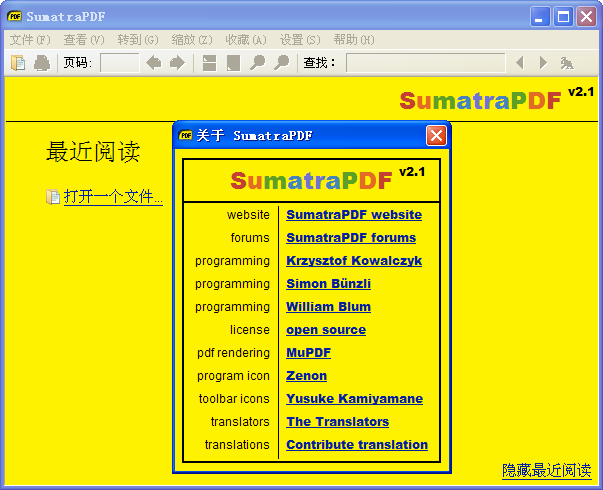
Task: Click the Open file toolbar icon
Action: [18, 63]
